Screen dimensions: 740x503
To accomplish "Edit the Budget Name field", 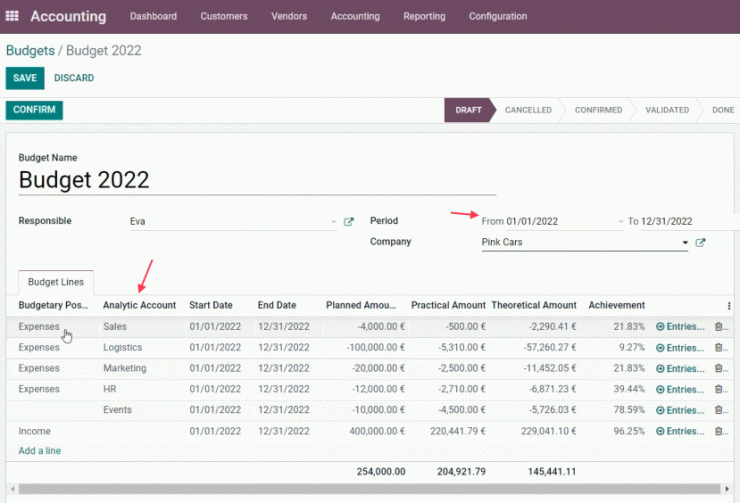I will click(257, 180).
